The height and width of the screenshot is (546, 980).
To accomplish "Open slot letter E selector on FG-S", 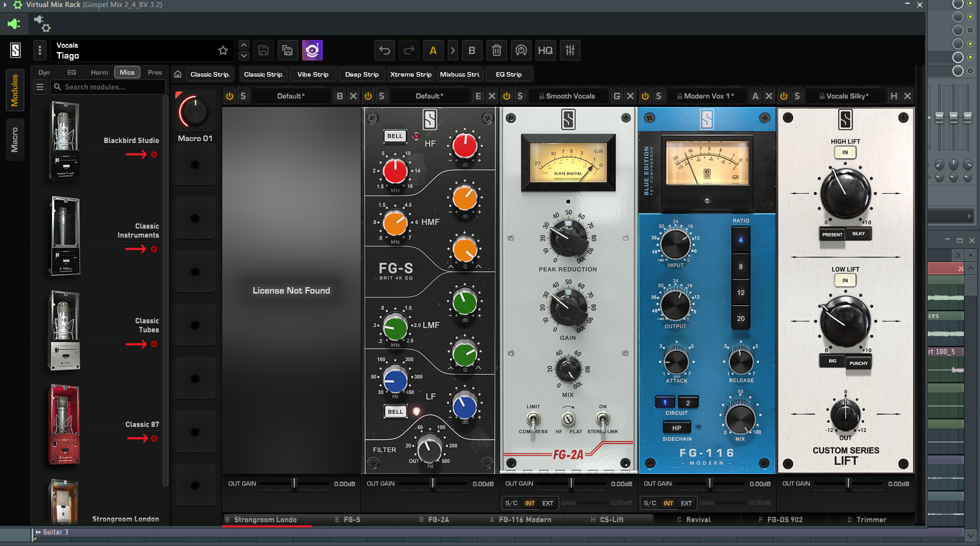I will pos(478,96).
